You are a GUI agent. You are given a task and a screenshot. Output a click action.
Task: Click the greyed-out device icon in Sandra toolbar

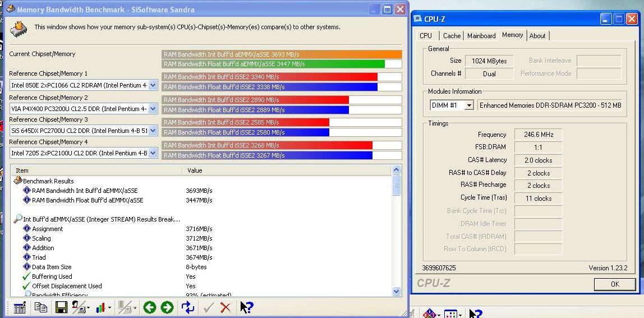(126, 307)
